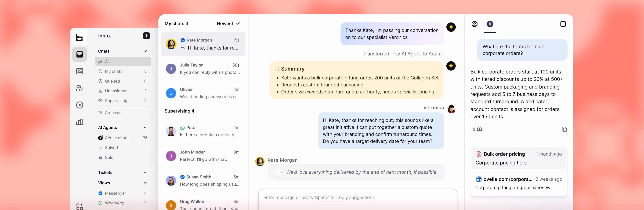Open Susan Smith's chat

click(203, 180)
